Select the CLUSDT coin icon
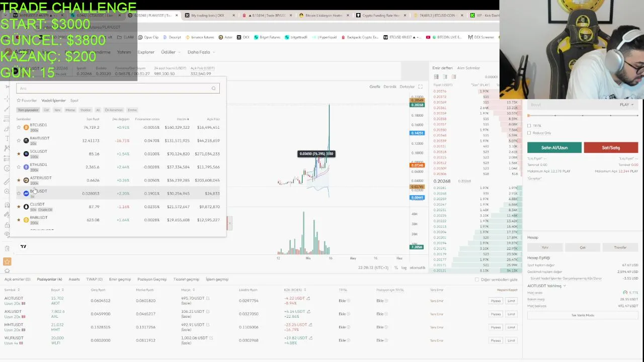 (x=26, y=207)
